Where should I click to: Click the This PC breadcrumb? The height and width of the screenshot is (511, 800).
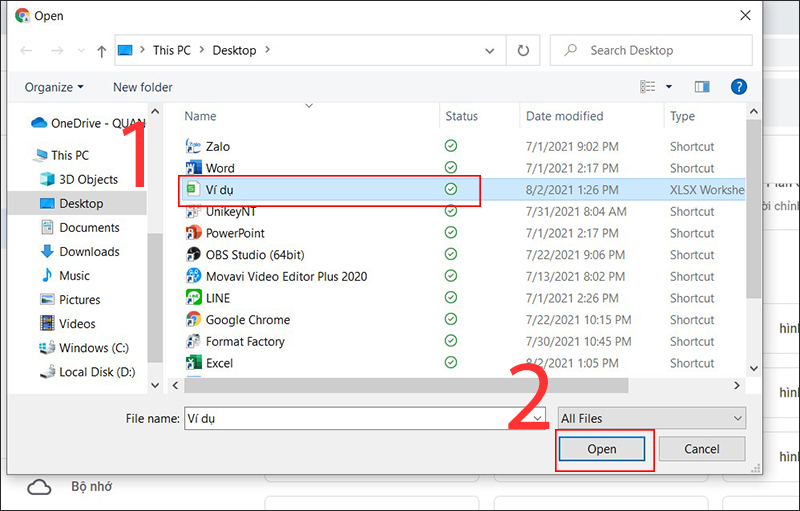point(171,50)
